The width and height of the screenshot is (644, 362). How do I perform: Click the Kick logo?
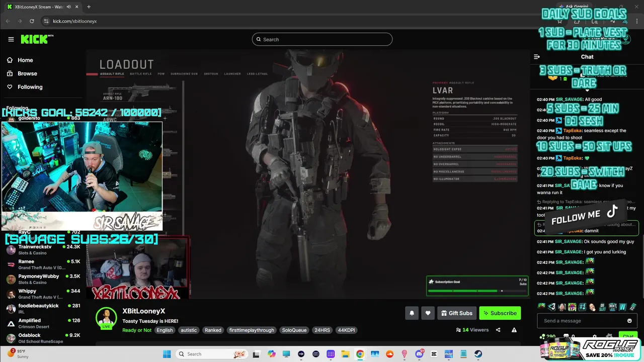(x=37, y=39)
